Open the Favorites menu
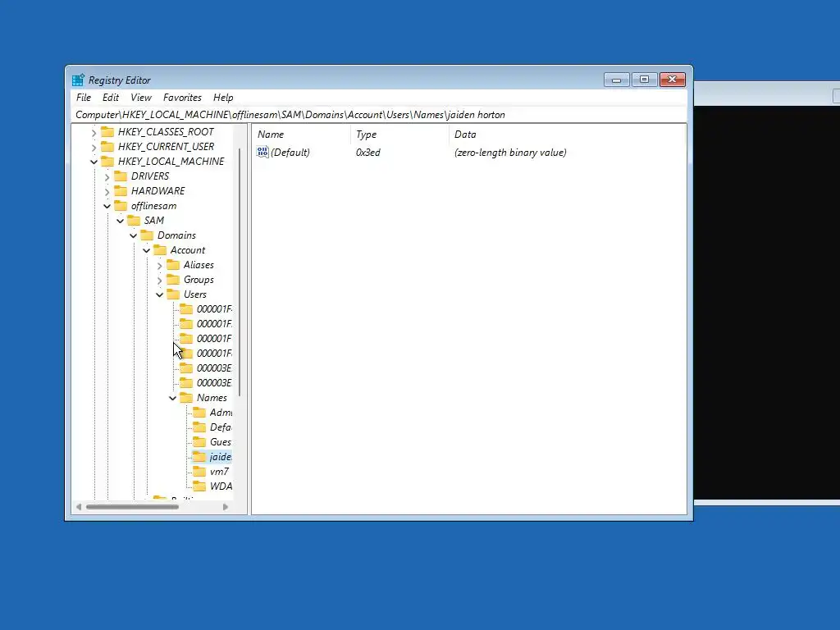Screen dimensions: 840x630 (182, 98)
